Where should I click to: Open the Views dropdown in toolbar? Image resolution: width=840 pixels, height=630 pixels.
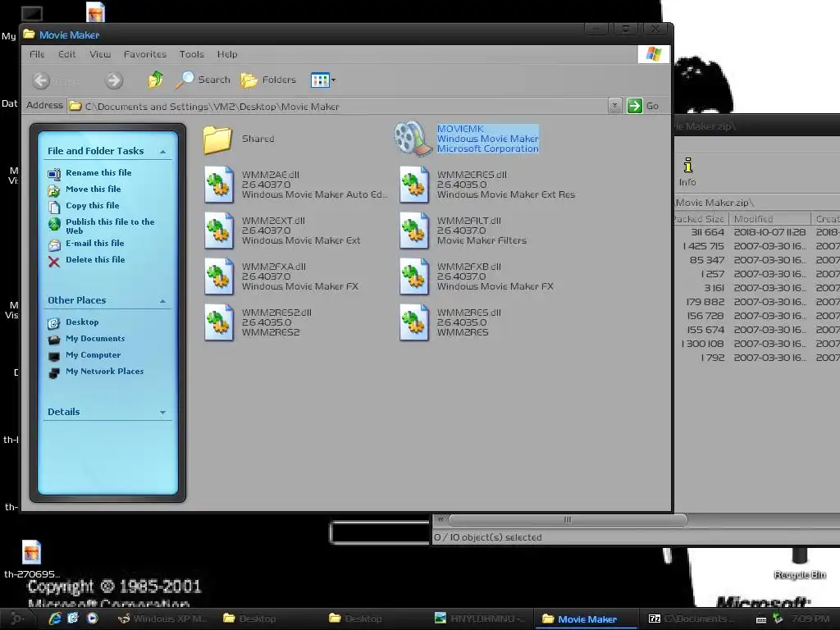point(323,80)
